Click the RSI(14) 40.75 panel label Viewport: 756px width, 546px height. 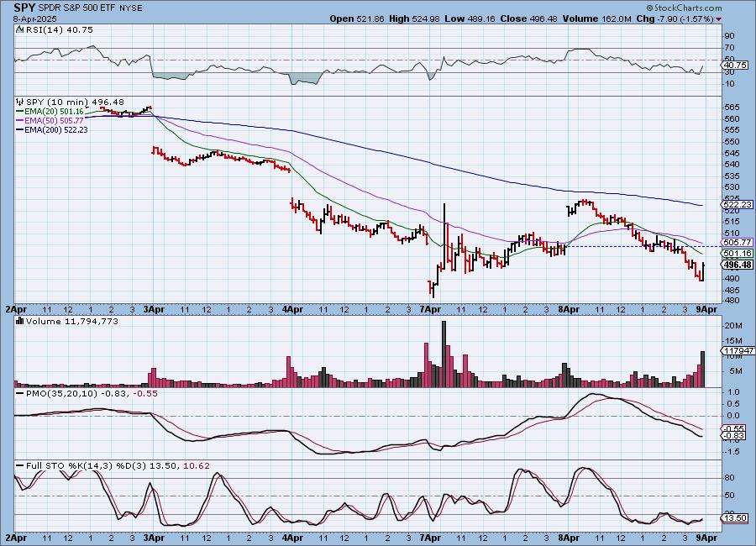pos(59,29)
